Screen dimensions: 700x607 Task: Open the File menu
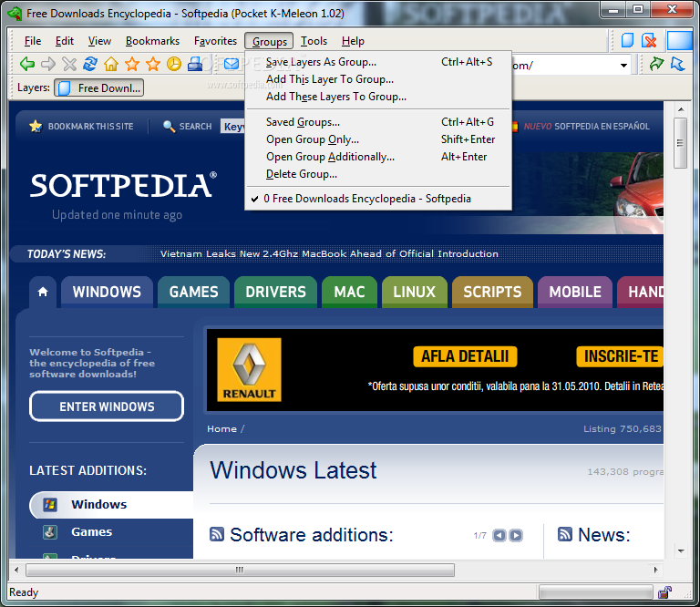click(x=33, y=41)
